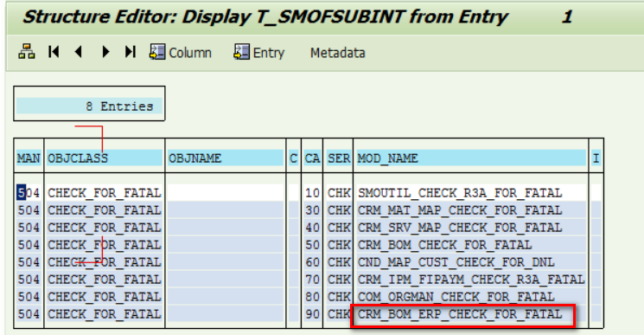Select cell CND_MAP_CUST_CHECK_FOR_DNL
Screen dimensions: 644x335
coord(471,261)
